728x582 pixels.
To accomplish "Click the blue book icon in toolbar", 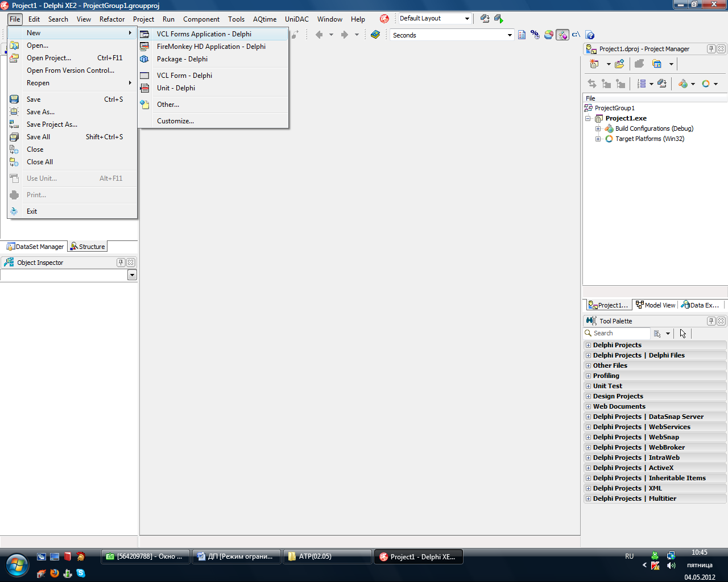I will click(x=375, y=35).
